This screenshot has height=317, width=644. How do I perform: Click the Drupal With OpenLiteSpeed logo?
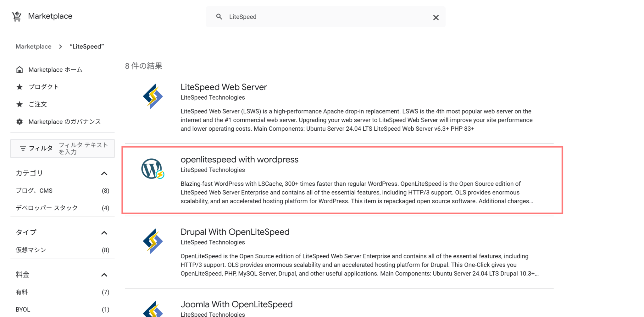[x=153, y=241]
